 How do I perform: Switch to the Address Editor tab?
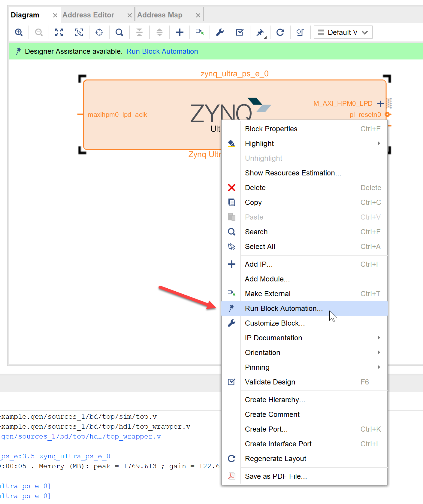tap(88, 15)
